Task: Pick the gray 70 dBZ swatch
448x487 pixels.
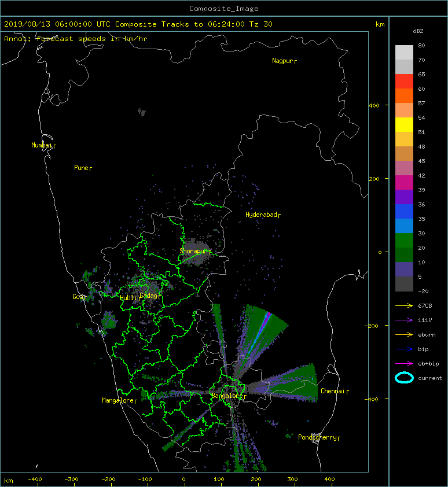Action: pyautogui.click(x=404, y=67)
